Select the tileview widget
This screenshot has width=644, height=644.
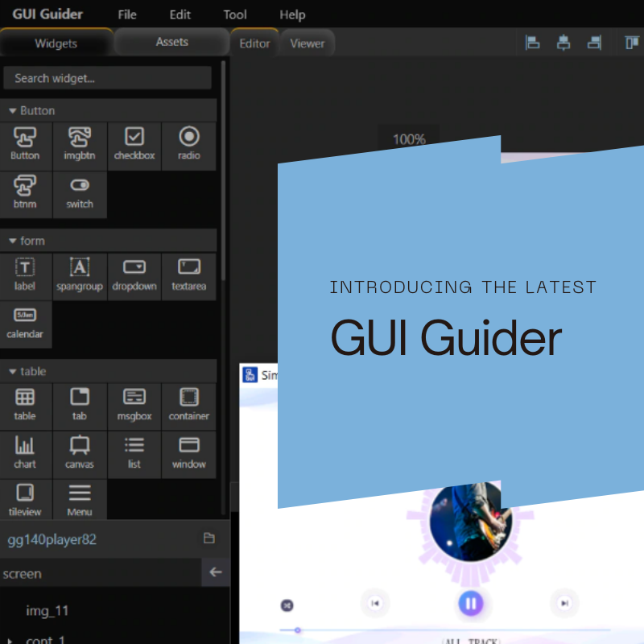point(26,500)
